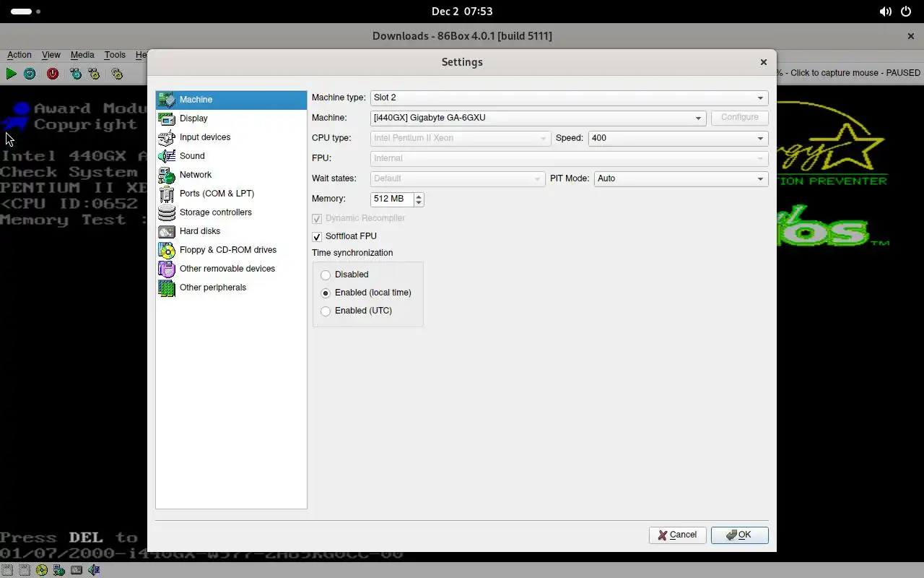The height and width of the screenshot is (578, 924).
Task: Open Settings from the toolbar gear icon
Action: (117, 74)
